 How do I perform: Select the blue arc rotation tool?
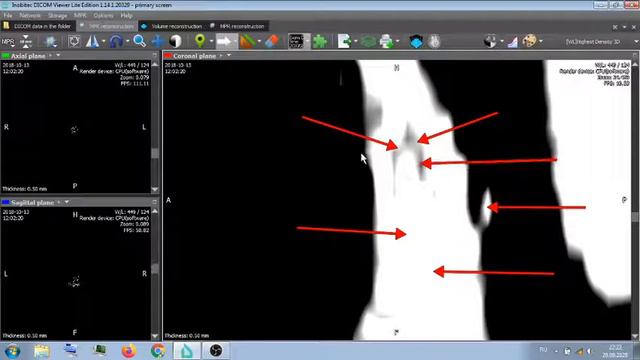coord(116,41)
